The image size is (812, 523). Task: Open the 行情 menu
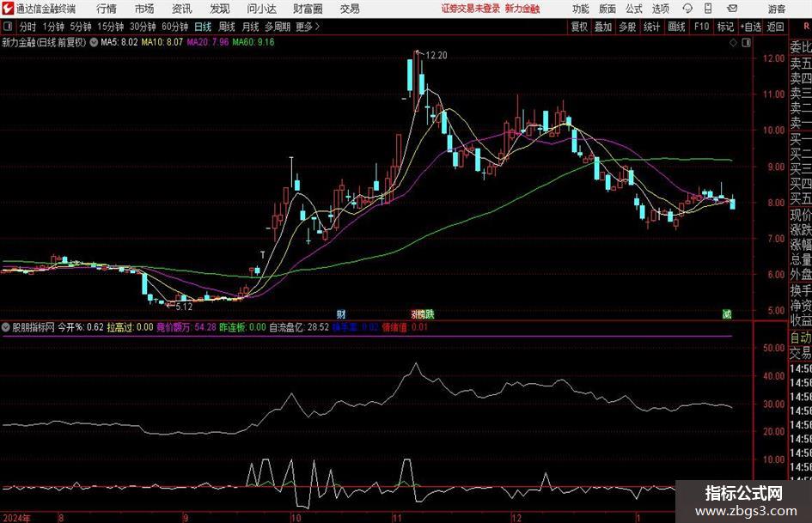point(107,9)
